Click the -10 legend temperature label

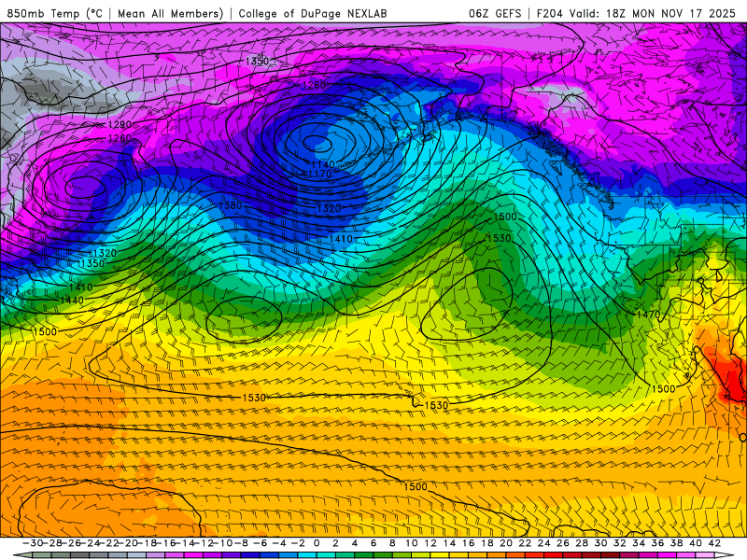[221, 543]
